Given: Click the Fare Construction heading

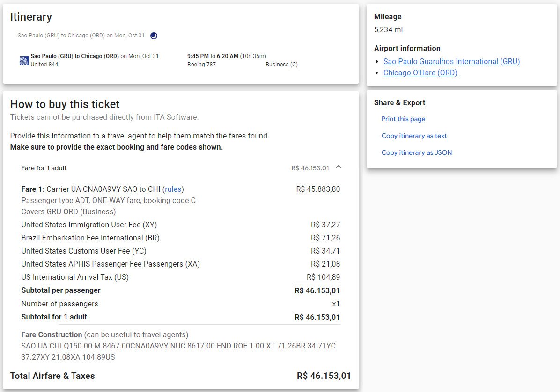Looking at the screenshot, I should [52, 334].
